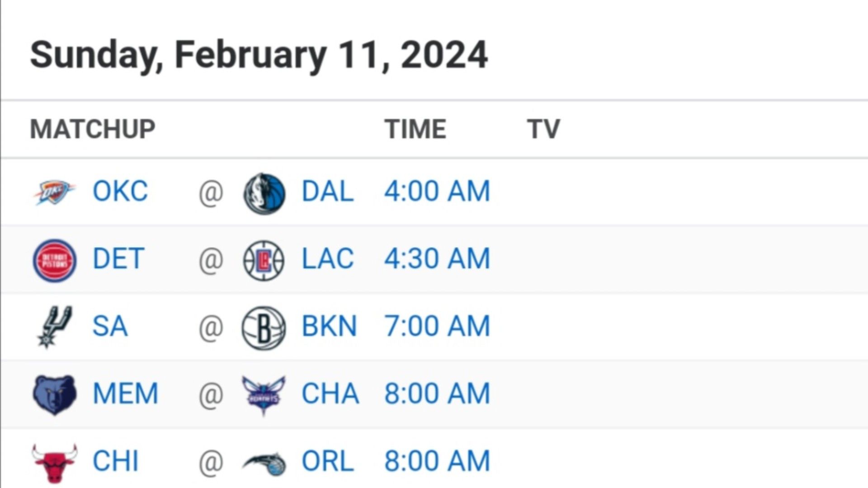Open the OKC team link
This screenshot has height=488, width=868.
pos(120,191)
